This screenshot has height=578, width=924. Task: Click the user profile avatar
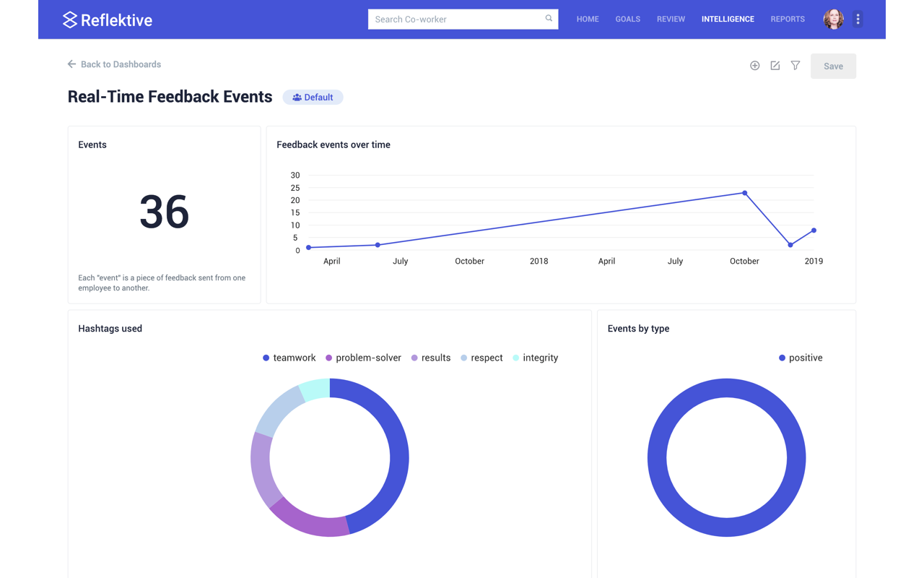pos(833,20)
